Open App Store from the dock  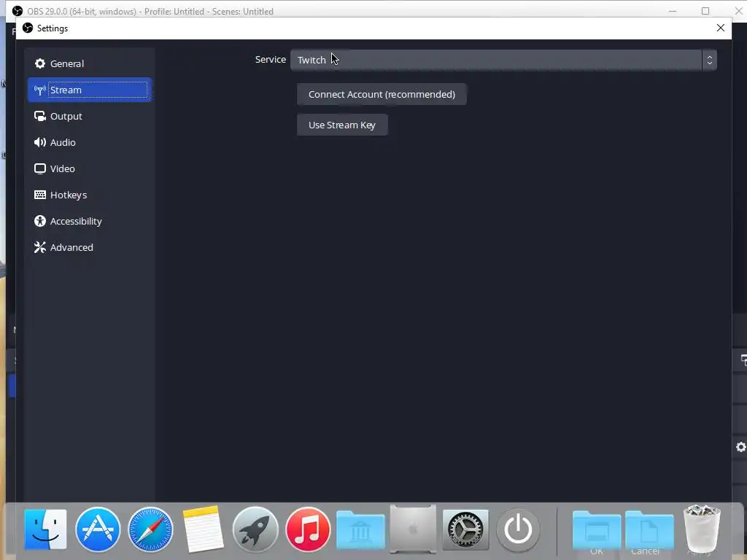(x=98, y=529)
